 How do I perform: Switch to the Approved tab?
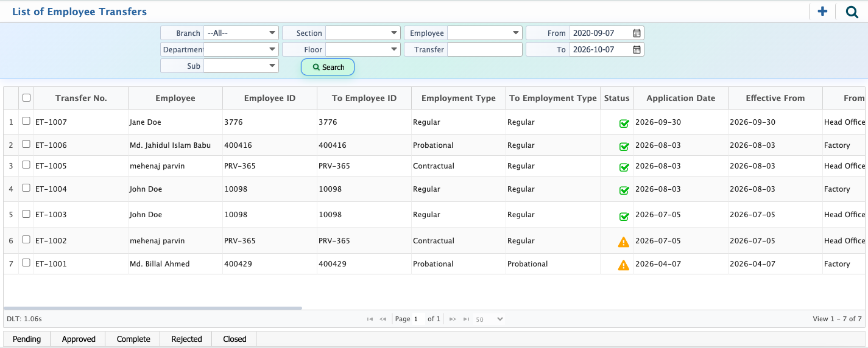[79, 339]
